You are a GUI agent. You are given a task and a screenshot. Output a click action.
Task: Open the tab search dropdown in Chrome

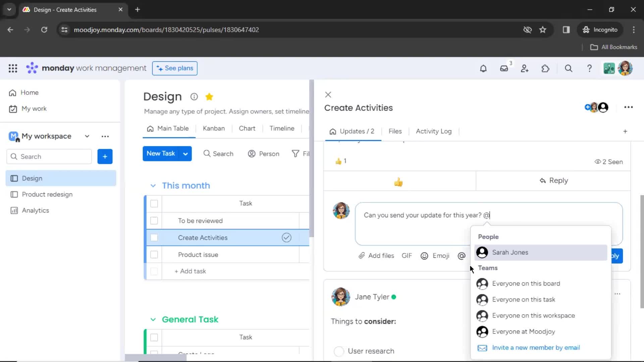(x=9, y=9)
